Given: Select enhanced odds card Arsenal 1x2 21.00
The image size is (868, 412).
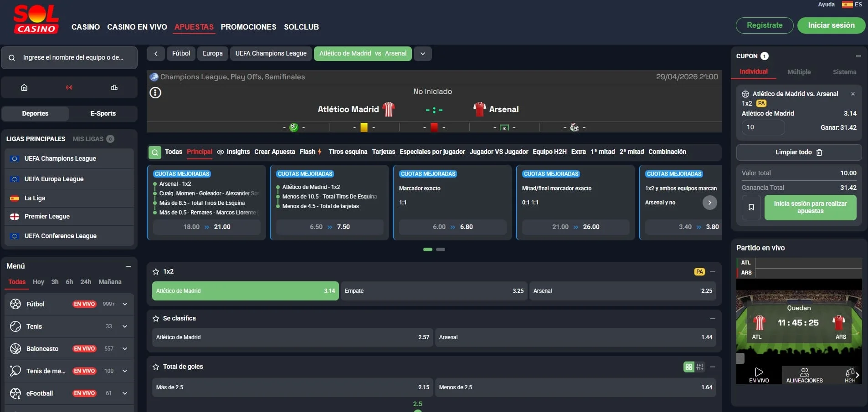Looking at the screenshot, I should coord(206,203).
